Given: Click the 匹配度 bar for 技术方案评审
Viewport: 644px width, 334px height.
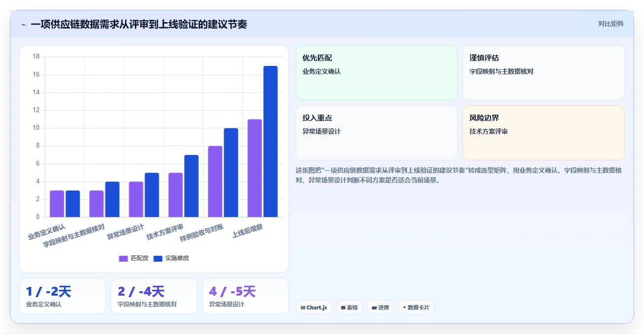Looking at the screenshot, I should pos(176,195).
